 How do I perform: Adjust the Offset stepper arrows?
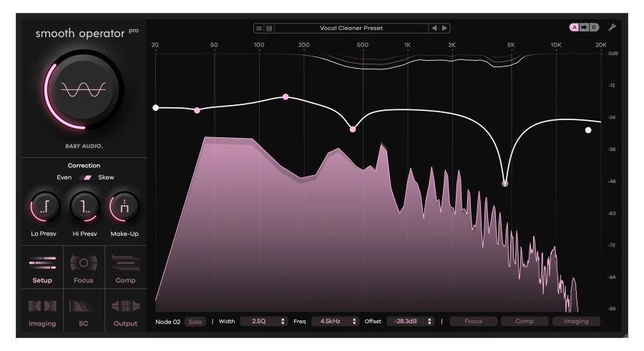click(429, 322)
